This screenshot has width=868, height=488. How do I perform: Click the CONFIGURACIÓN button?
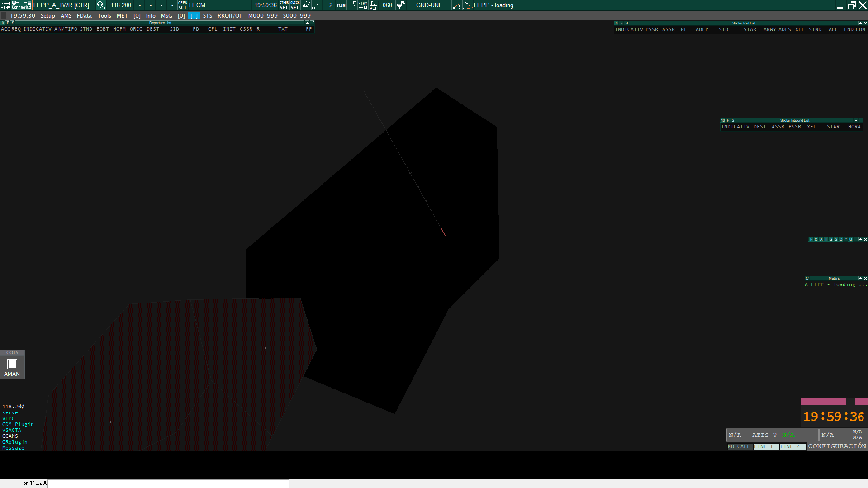(837, 446)
